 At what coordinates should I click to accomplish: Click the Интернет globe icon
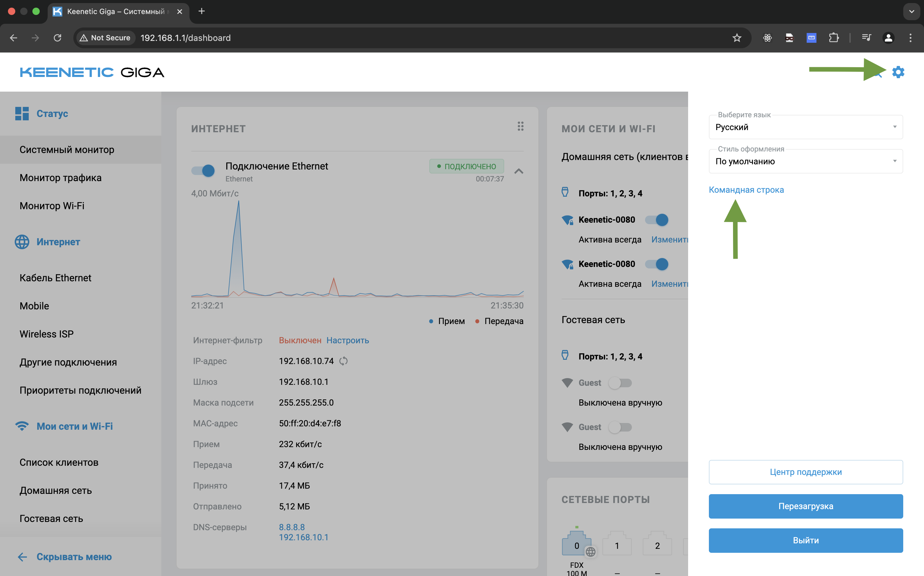pos(22,242)
